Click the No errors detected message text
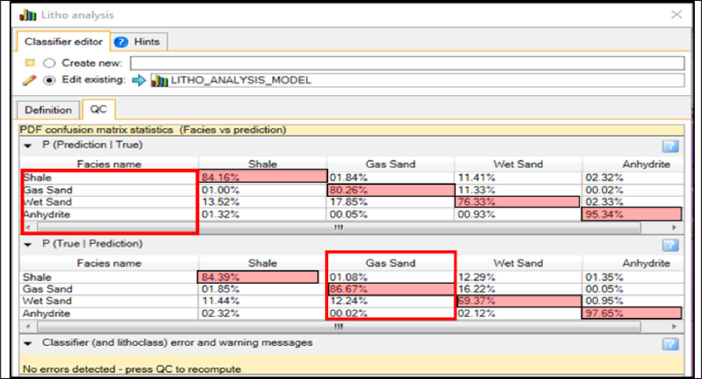 [x=132, y=369]
